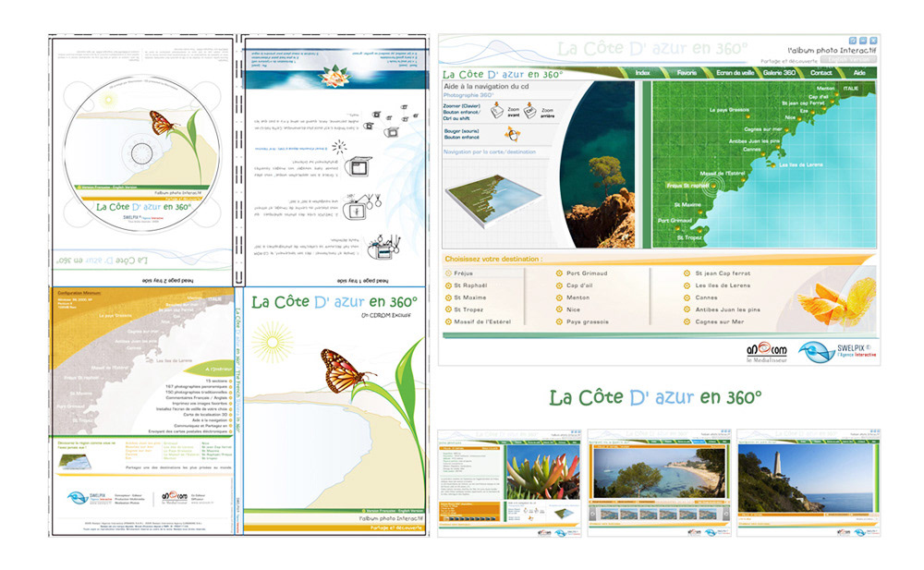Click Swelpix logo on back cover
Image resolution: width=924 pixels, height=570 pixels.
(90, 498)
